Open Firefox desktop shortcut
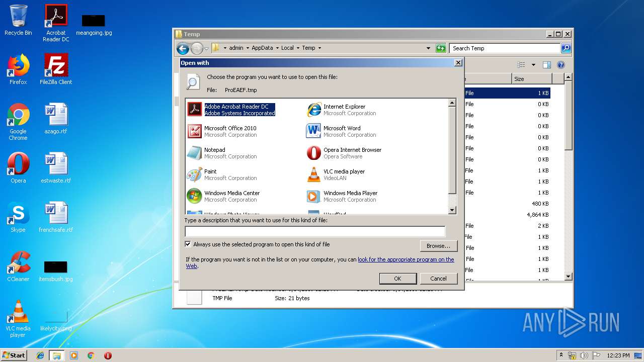The width and height of the screenshot is (644, 362). (x=18, y=70)
